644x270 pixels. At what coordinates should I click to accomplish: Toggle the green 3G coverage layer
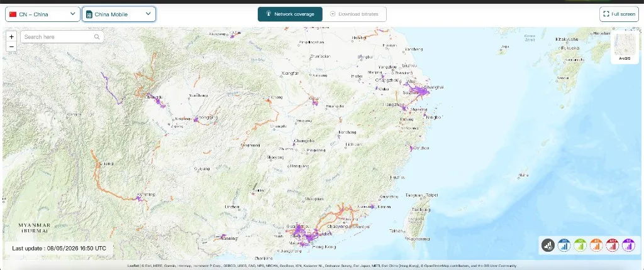580,246
